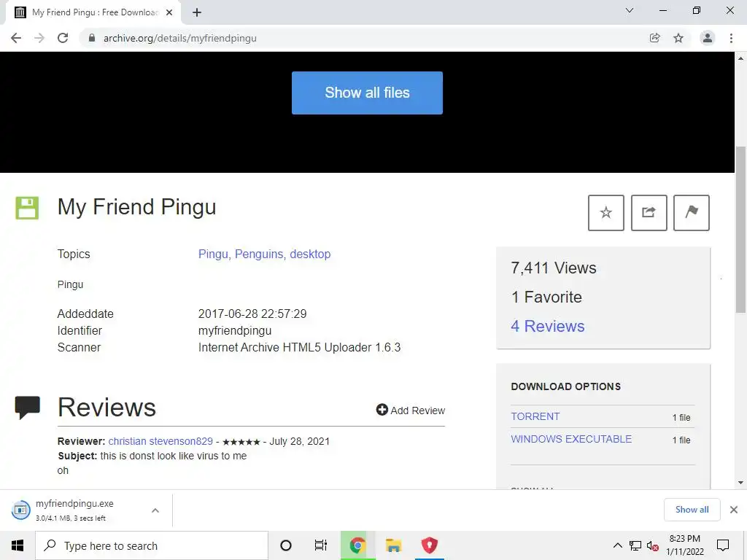This screenshot has height=560, width=747.
Task: Flag this item
Action: click(x=692, y=212)
